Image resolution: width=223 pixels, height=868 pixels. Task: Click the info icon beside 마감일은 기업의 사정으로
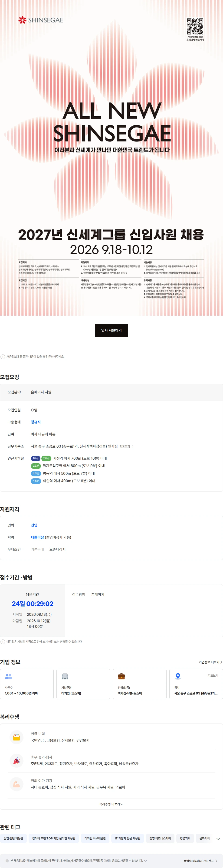tap(3, 642)
